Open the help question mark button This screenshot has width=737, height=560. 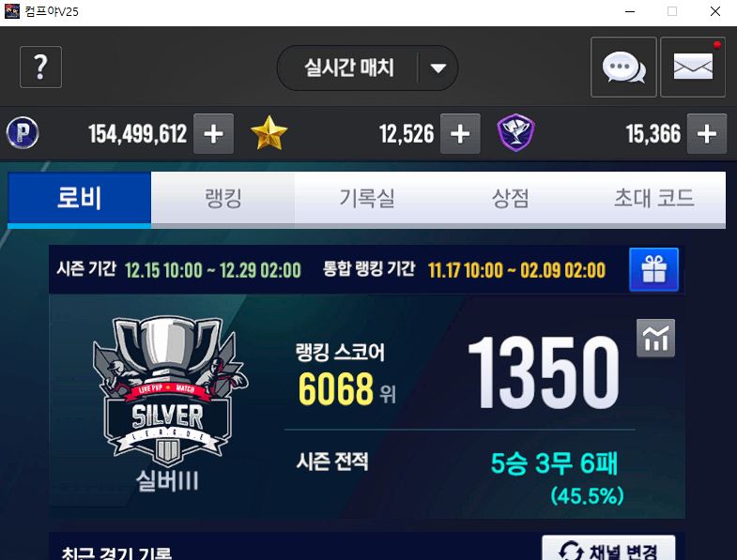pyautogui.click(x=41, y=68)
